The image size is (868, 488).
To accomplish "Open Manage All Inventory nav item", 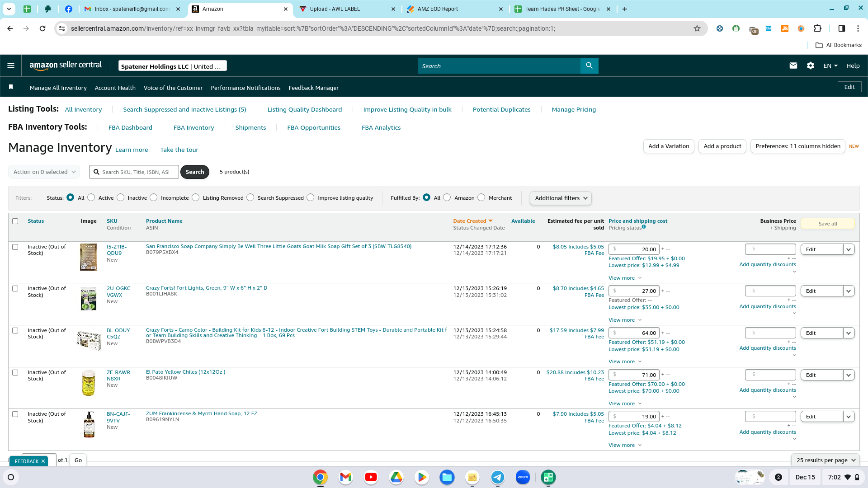I will [x=58, y=88].
